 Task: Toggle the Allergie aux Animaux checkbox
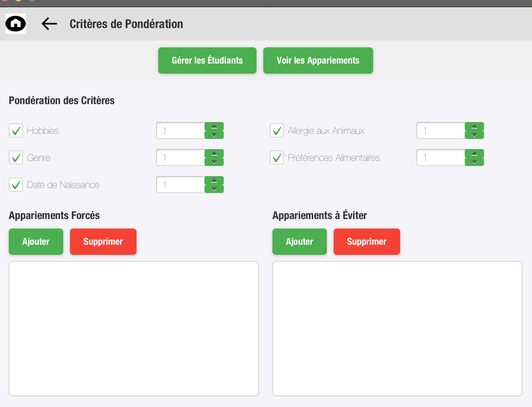pyautogui.click(x=277, y=131)
